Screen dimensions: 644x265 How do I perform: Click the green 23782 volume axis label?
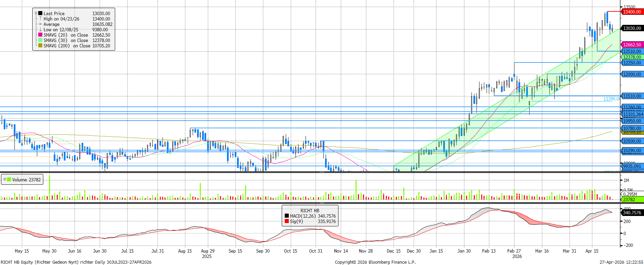pos(629,200)
